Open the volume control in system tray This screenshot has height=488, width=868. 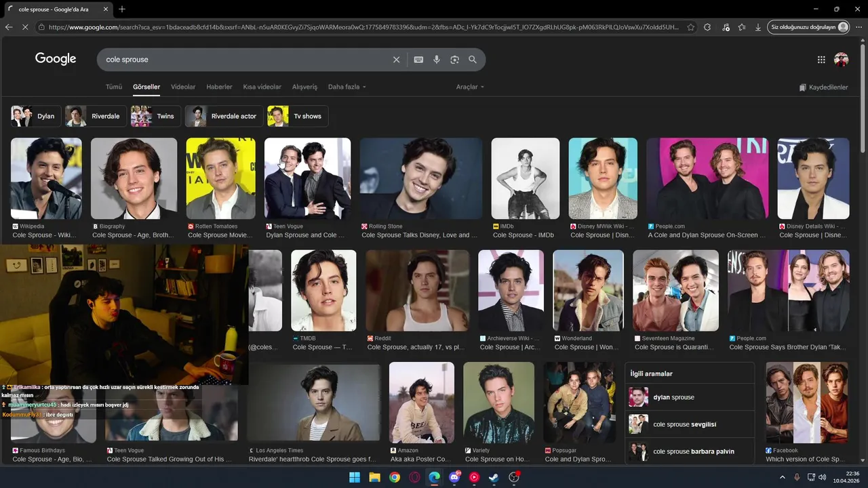pyautogui.click(x=823, y=477)
